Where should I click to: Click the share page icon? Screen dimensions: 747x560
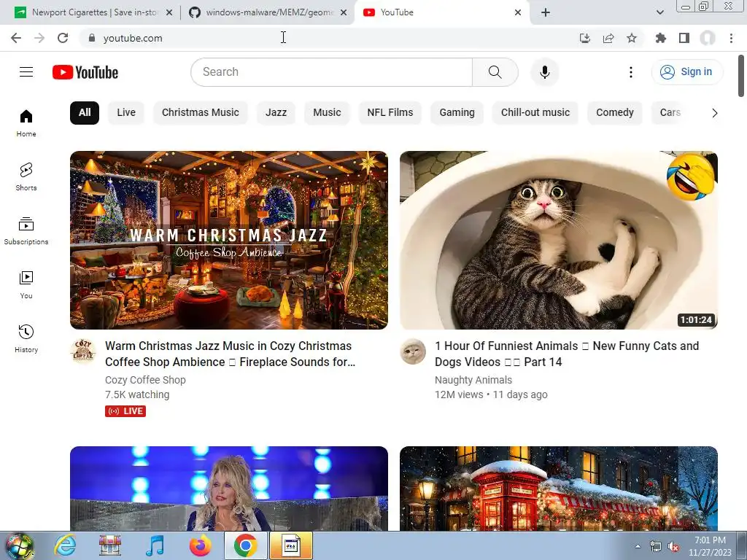tap(608, 38)
